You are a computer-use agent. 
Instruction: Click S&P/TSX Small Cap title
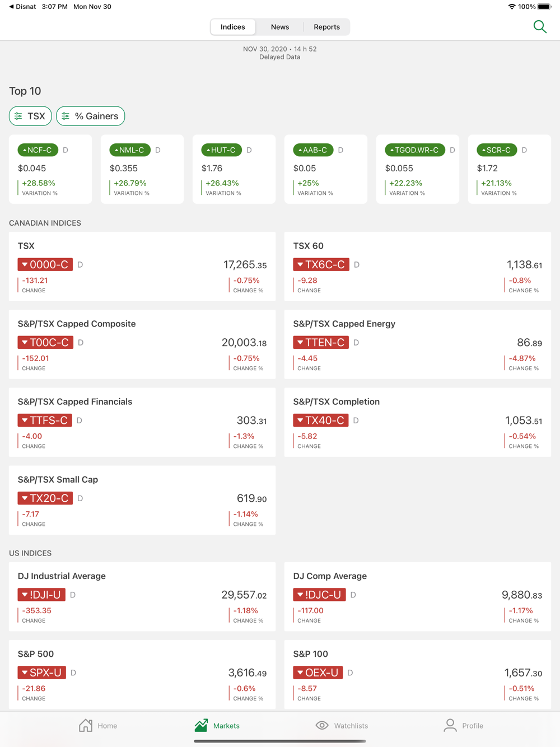click(58, 479)
